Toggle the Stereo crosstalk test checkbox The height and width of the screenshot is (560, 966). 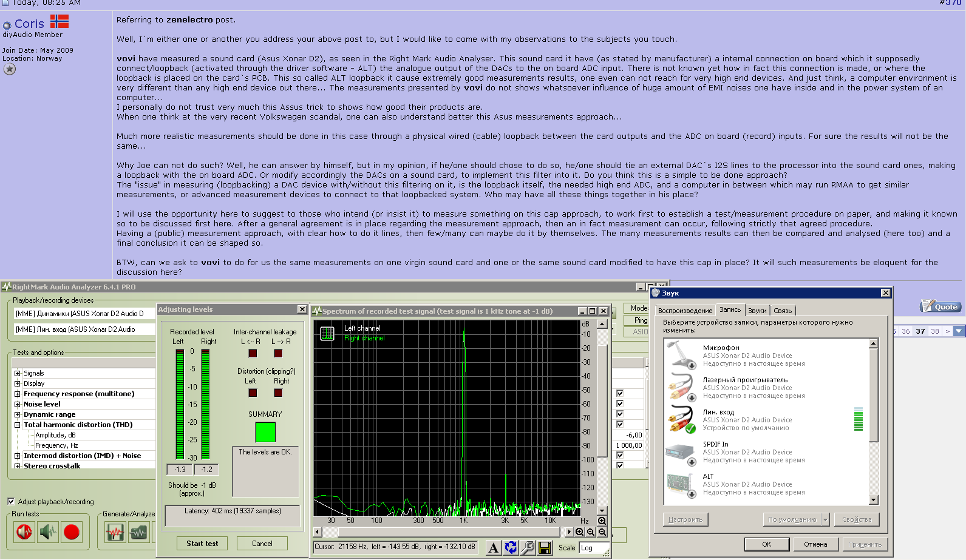(620, 465)
